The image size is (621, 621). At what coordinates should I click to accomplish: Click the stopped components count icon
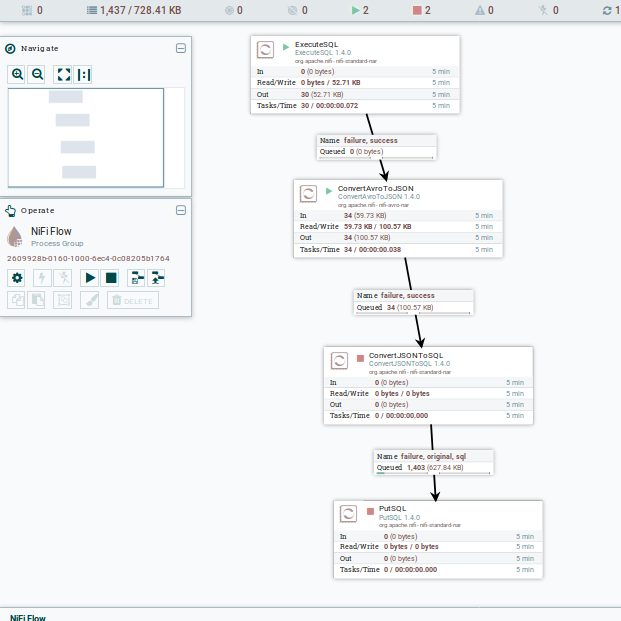coord(417,10)
